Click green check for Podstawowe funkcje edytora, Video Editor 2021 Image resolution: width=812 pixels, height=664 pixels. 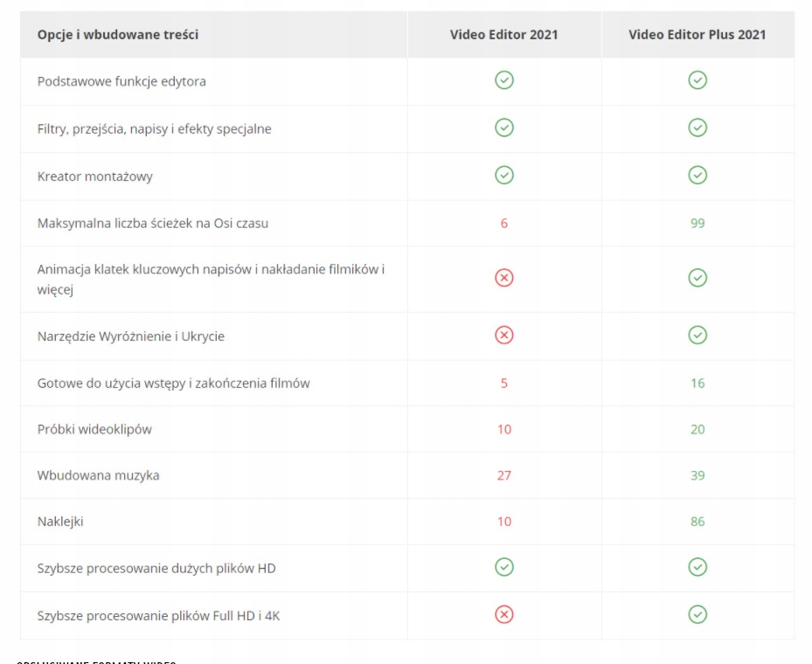[504, 81]
